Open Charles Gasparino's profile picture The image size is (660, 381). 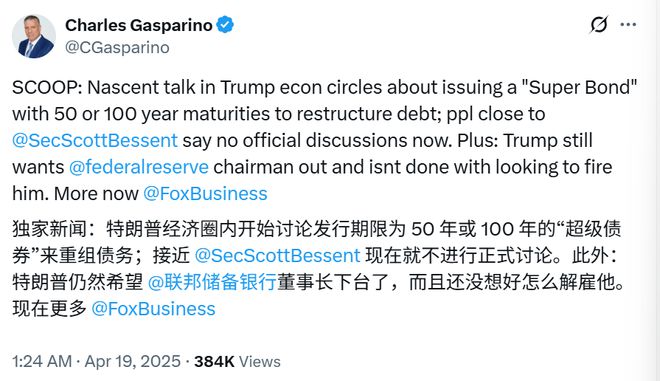click(34, 36)
